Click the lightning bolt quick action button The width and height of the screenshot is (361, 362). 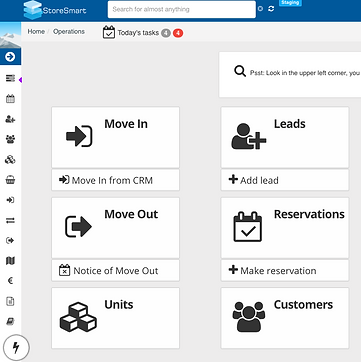click(x=16, y=348)
